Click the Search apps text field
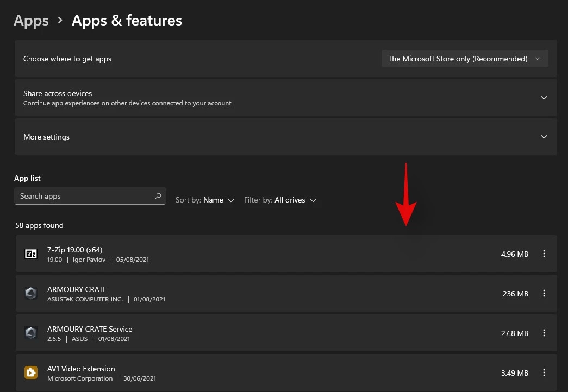Screen dimensions: 568x392 coord(84,196)
